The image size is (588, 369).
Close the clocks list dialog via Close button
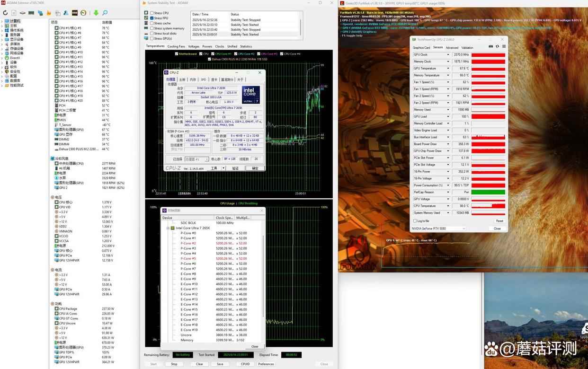(255, 346)
